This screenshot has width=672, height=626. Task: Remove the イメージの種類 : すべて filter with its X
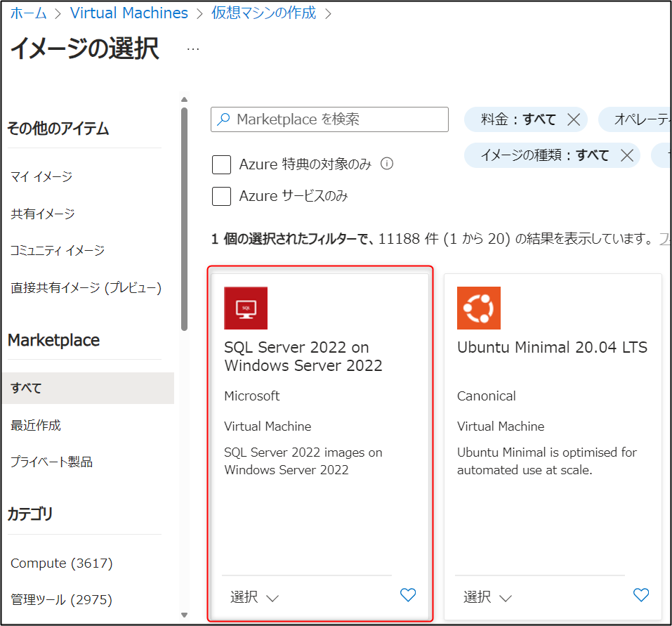627,155
